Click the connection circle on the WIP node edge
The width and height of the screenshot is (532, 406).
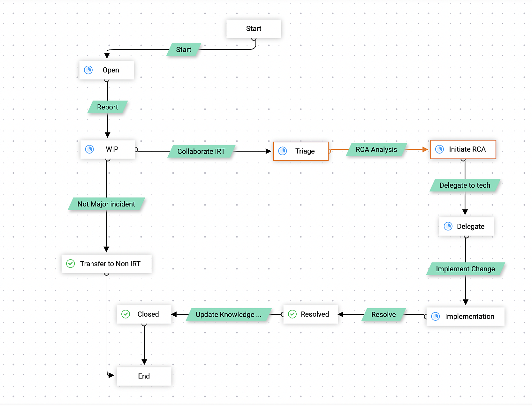(x=136, y=149)
